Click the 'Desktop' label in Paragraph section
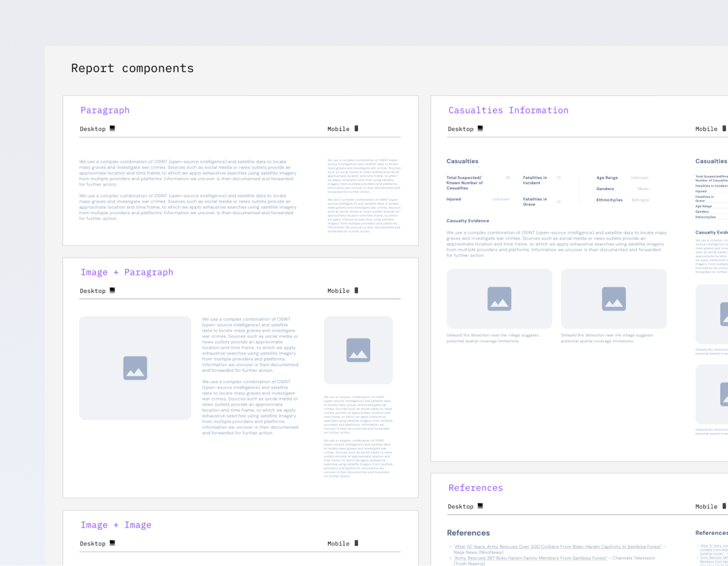This screenshot has width=728, height=566. pos(92,129)
